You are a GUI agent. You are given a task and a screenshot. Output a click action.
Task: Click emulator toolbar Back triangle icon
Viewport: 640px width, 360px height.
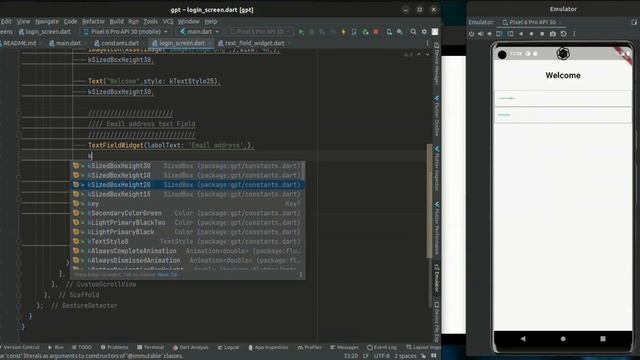(x=521, y=34)
